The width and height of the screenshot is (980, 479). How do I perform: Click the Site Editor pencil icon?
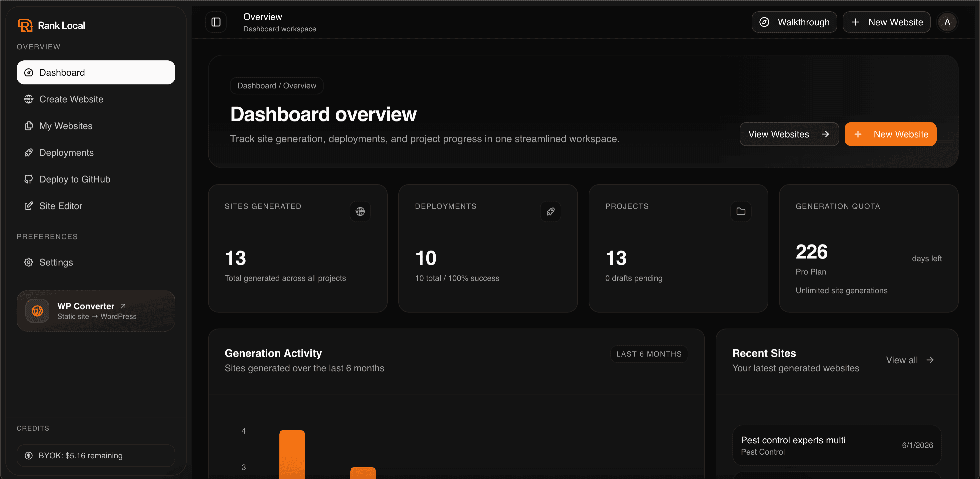pyautogui.click(x=29, y=205)
